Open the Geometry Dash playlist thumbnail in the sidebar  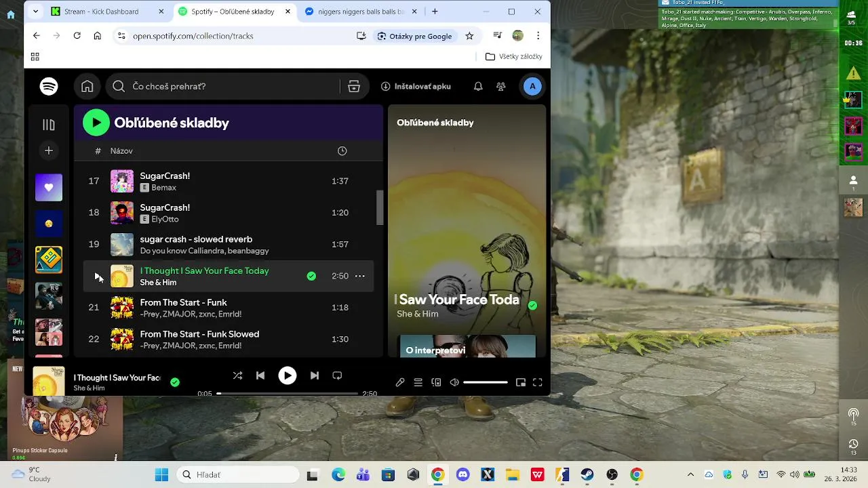point(49,260)
